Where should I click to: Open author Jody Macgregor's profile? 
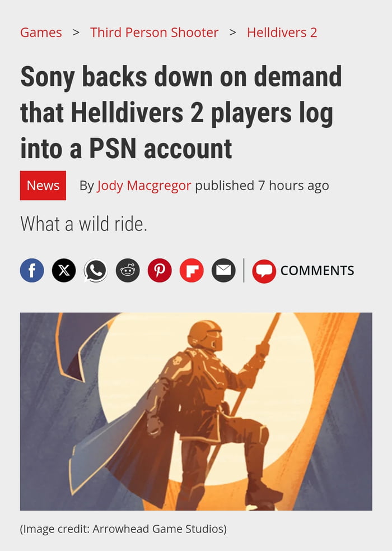[144, 186]
